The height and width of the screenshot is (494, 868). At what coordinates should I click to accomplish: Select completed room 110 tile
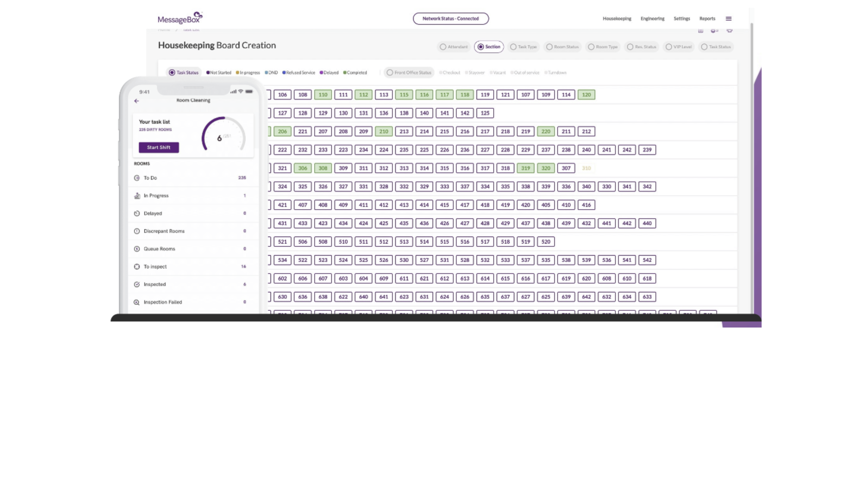(x=323, y=95)
